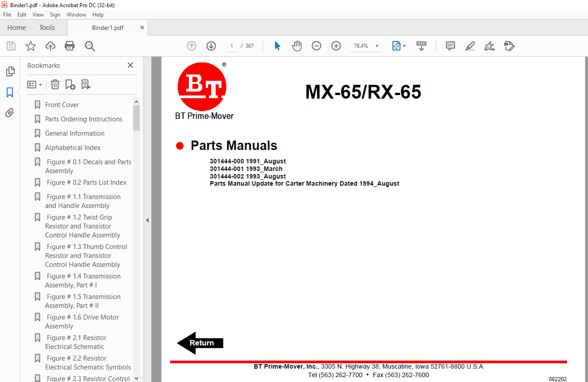588x382 pixels.
Task: Click the 301444-002 1993_August line
Action: pos(248,176)
